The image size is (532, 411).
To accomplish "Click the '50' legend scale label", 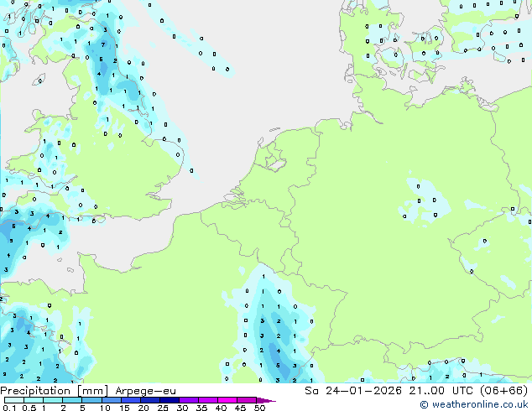I will click(x=259, y=408).
